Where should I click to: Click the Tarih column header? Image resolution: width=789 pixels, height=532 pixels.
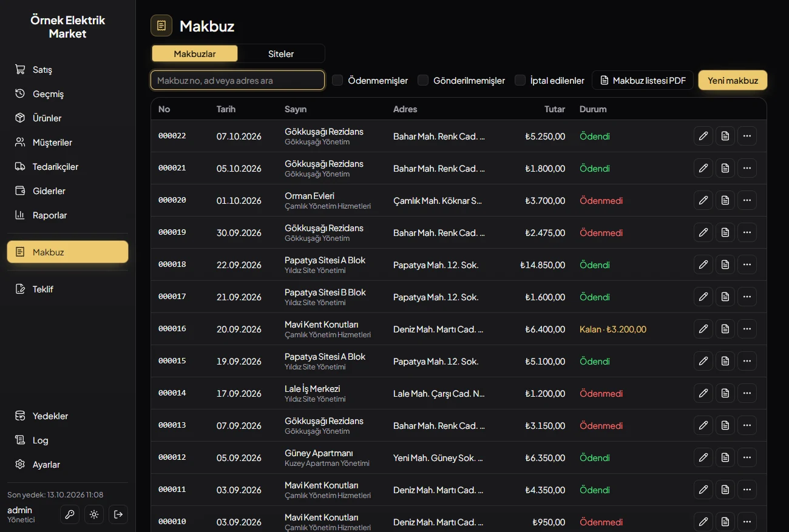pos(226,109)
